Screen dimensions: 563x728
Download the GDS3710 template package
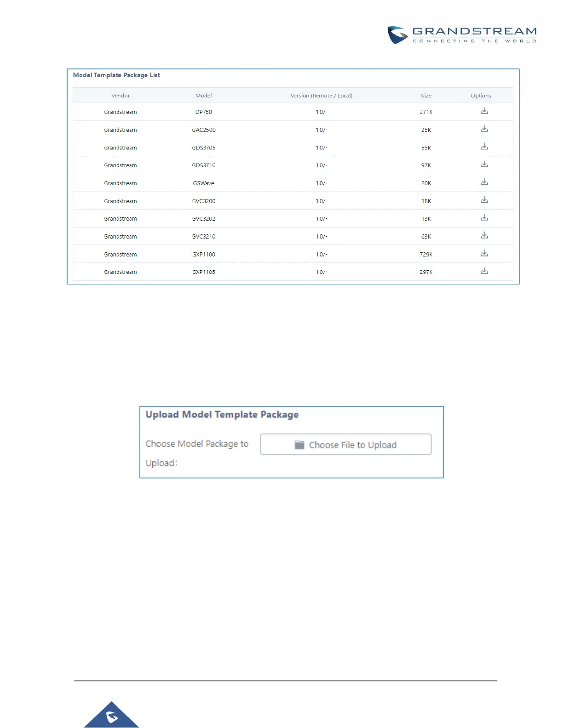(484, 164)
